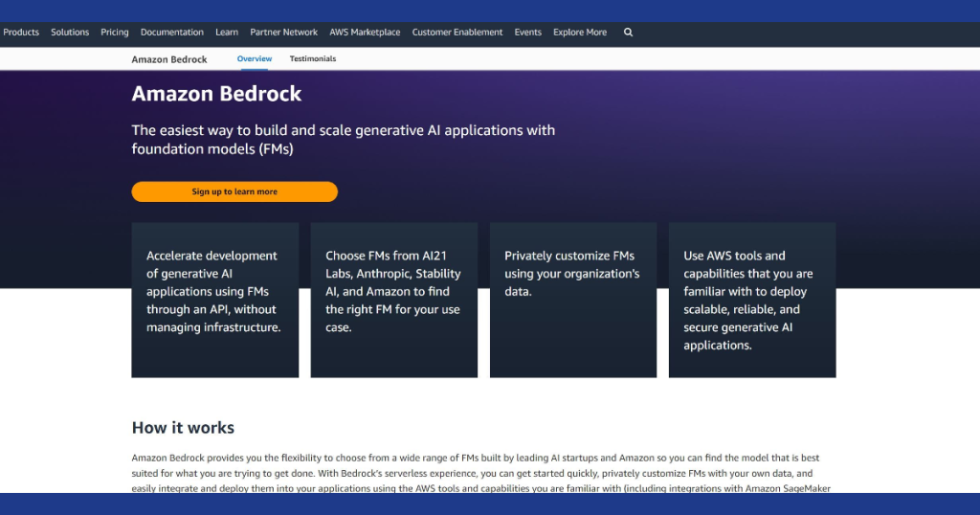
Task: Click the paragraph starting Amazon Bedrock provides you
Action: pos(481,474)
